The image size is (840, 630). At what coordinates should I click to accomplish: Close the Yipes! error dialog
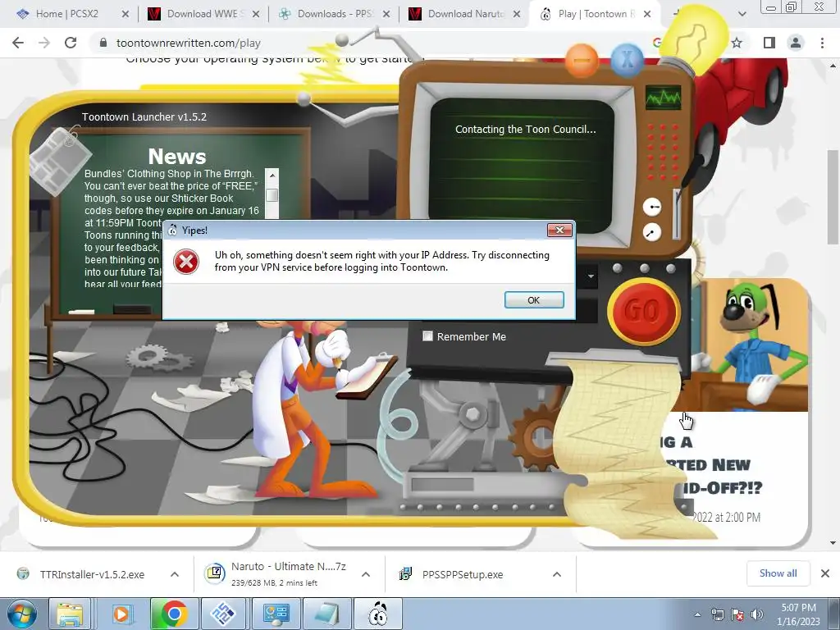(559, 230)
